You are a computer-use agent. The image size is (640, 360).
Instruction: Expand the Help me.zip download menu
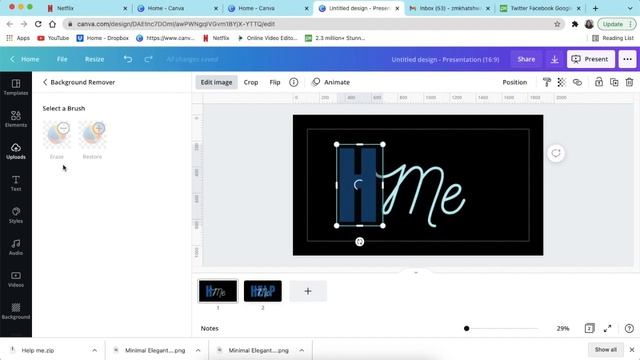94,350
